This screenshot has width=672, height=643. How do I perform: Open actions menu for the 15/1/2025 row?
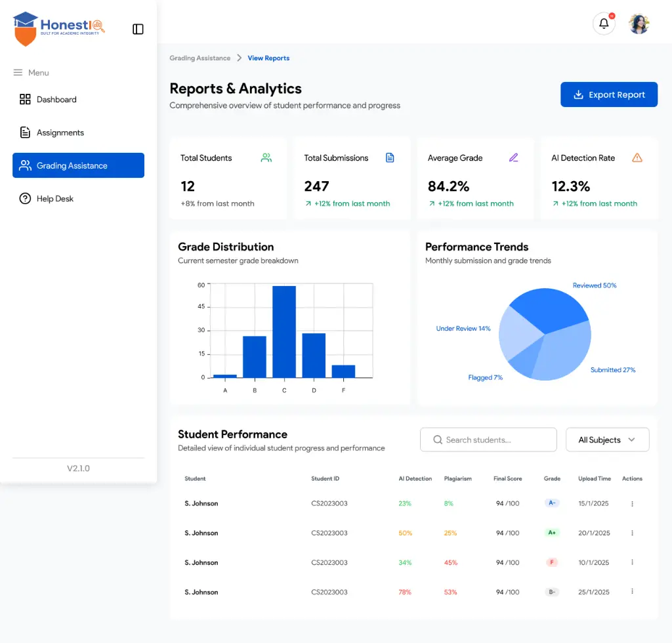632,504
